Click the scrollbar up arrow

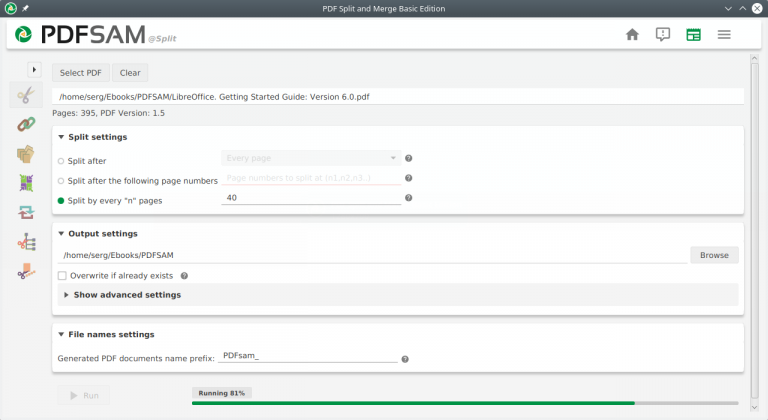[x=754, y=58]
